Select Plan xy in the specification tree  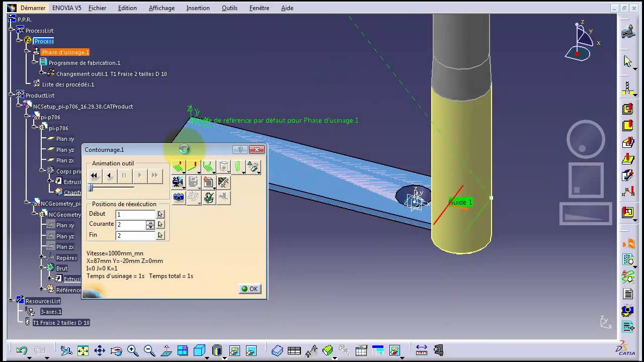[x=65, y=139]
